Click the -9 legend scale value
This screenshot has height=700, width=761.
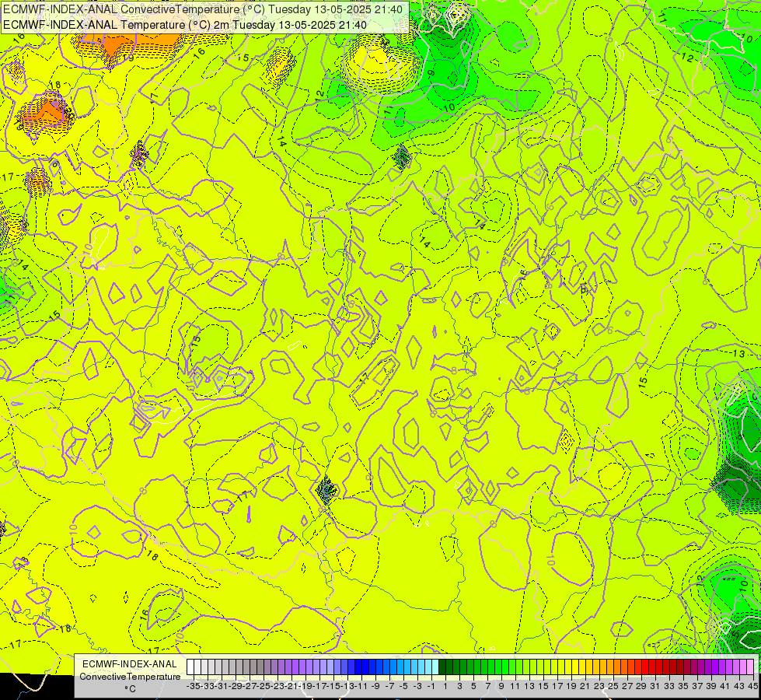point(375,687)
